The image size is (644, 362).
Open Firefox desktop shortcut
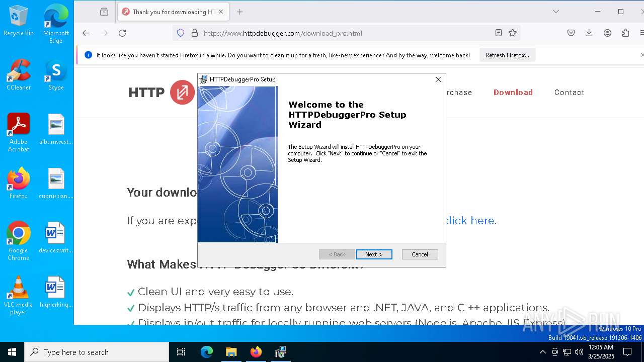click(19, 184)
